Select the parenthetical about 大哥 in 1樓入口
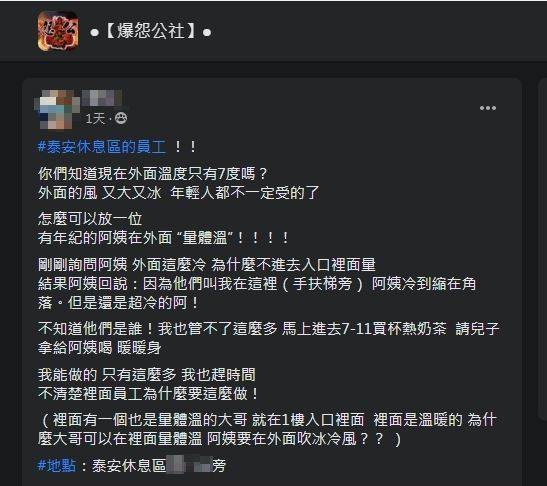 click(267, 429)
